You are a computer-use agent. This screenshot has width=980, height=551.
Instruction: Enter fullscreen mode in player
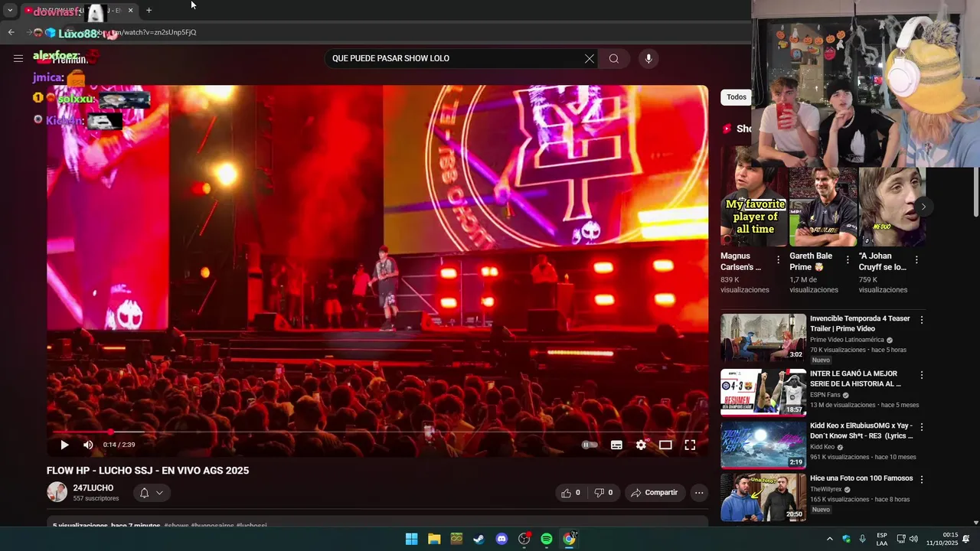coord(690,445)
